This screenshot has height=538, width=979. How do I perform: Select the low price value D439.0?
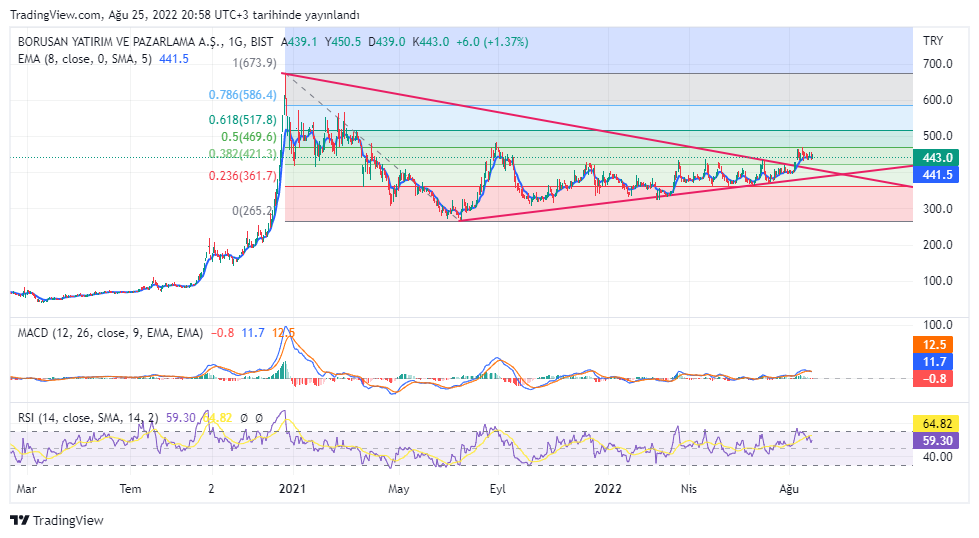(386, 42)
